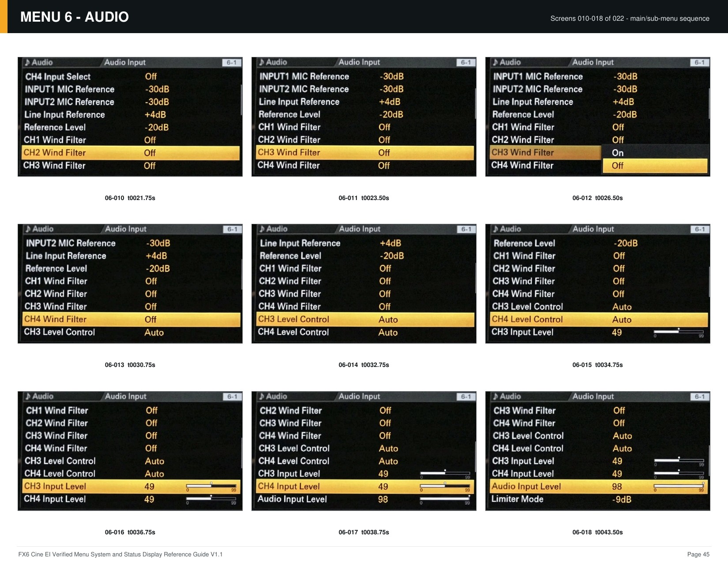Click caption '06-010 t0021.75s'
The image size is (728, 563).
(x=130, y=198)
